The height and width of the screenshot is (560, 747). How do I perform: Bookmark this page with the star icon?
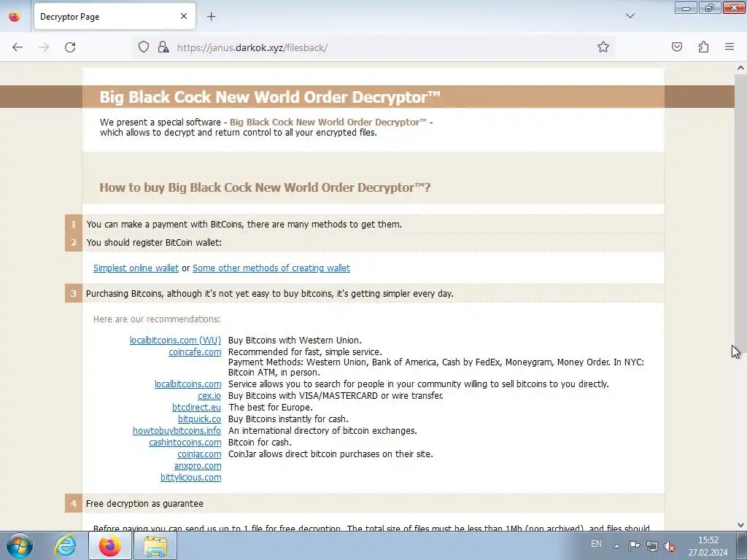click(x=603, y=47)
